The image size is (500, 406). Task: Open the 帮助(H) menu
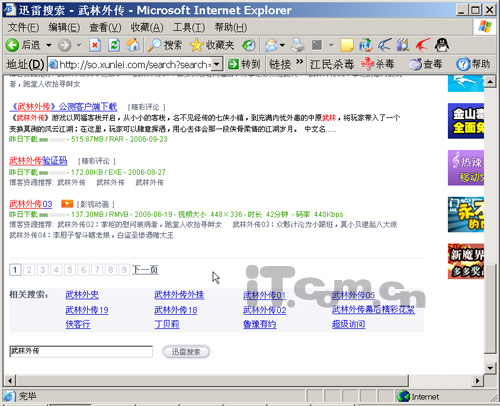coord(231,27)
